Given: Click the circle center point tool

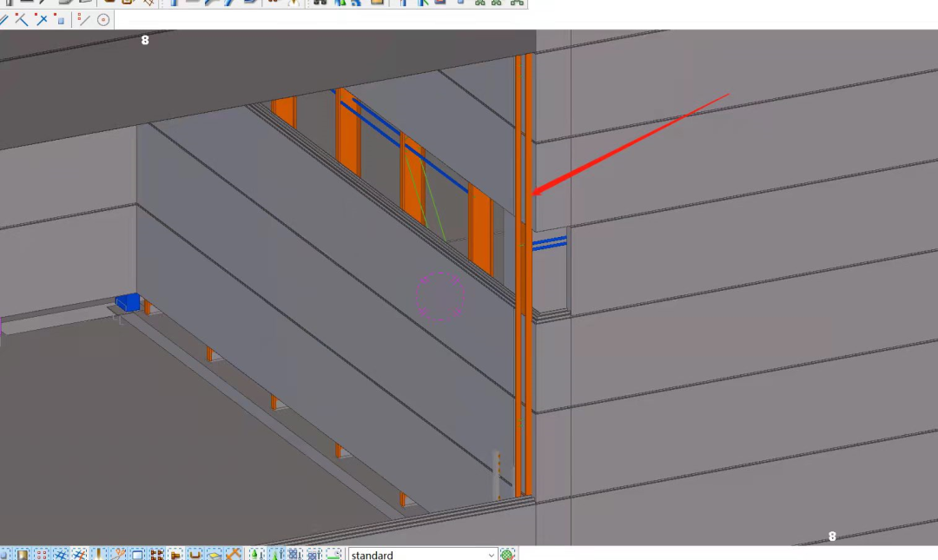Looking at the screenshot, I should pos(103,20).
